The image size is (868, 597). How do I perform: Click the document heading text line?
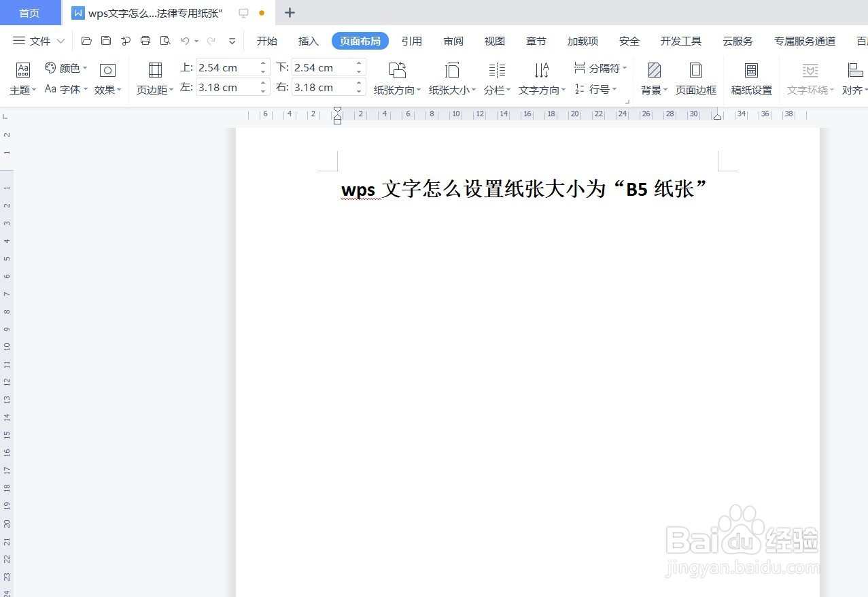(x=525, y=189)
